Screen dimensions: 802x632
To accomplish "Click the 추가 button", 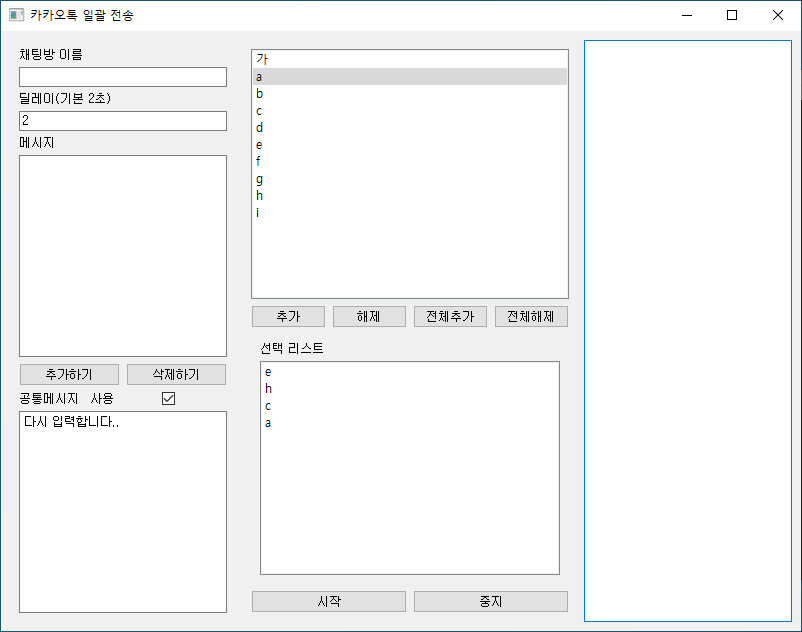I will pos(288,317).
